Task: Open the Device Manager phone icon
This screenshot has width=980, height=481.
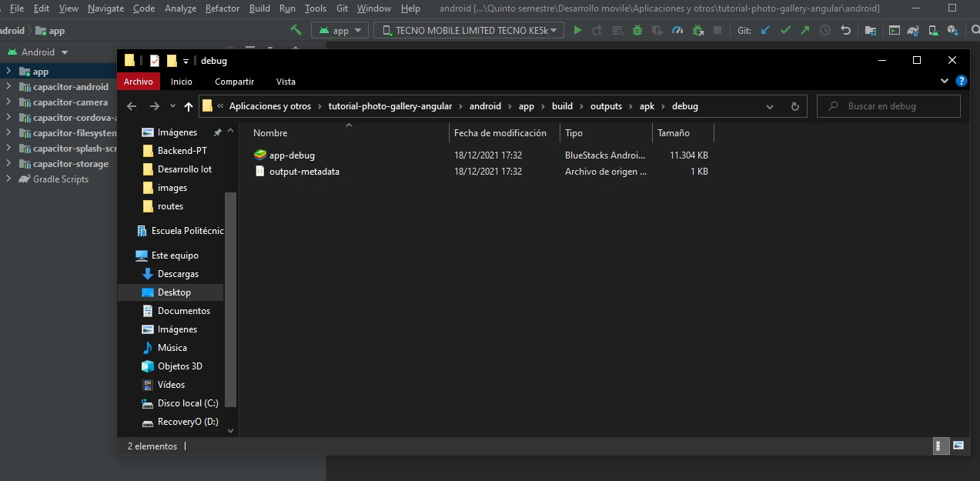Action: [932, 30]
